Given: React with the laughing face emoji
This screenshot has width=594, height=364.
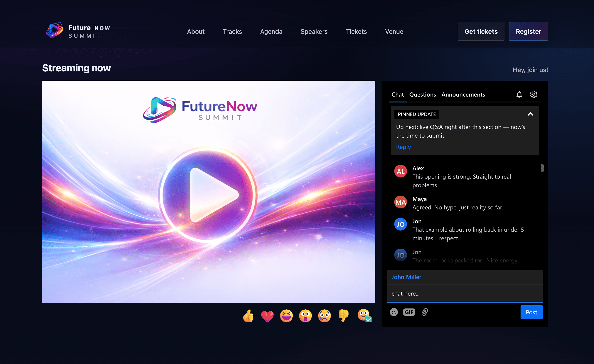Looking at the screenshot, I should (286, 316).
